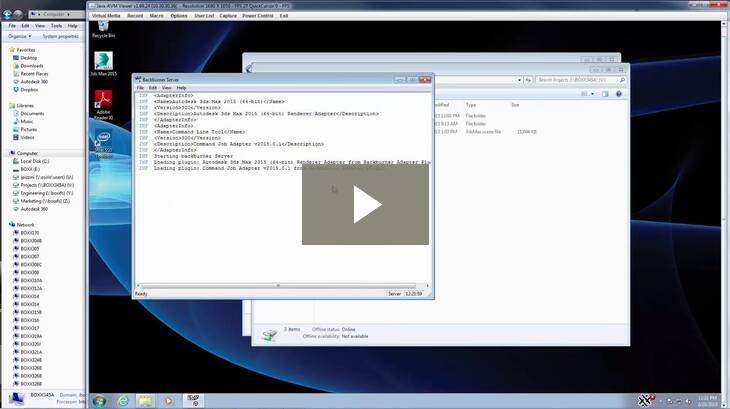The image size is (730, 409).
Task: Open Backburner Server Help menu
Action: 181,88
